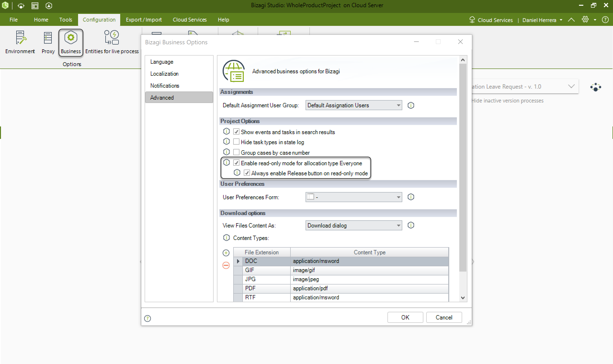Open User Preferences Form dropdown
Image resolution: width=613 pixels, height=364 pixels.
tap(354, 197)
